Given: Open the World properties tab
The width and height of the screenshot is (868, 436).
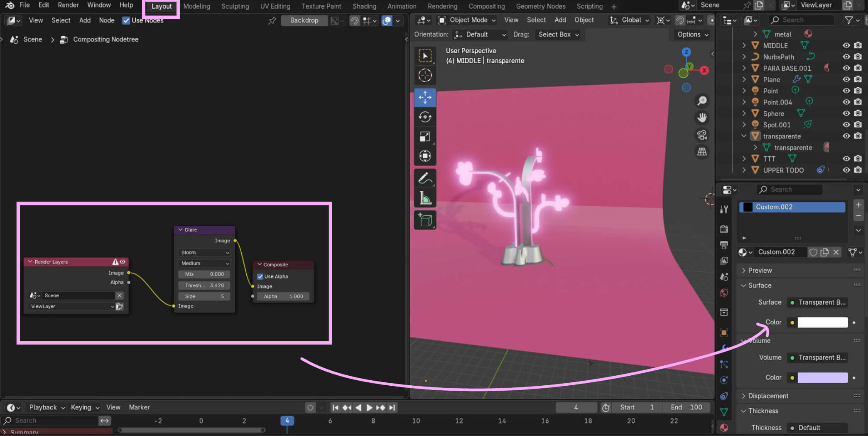Looking at the screenshot, I should [724, 293].
